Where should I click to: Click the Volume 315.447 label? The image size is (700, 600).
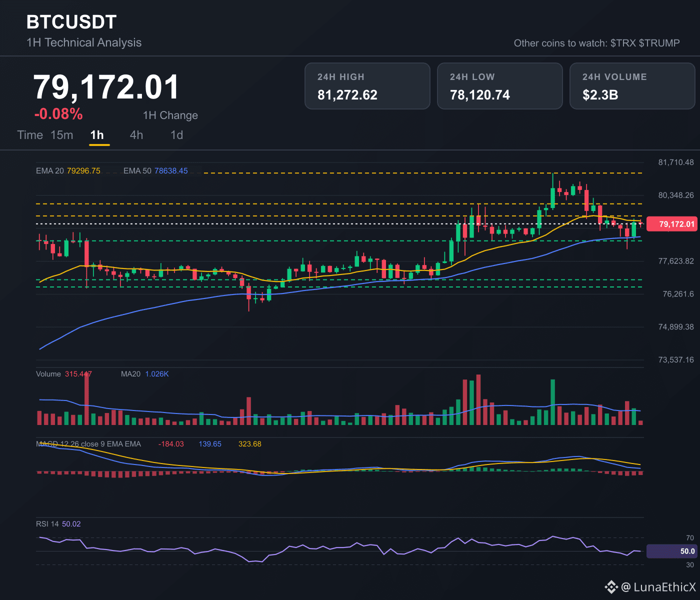click(x=64, y=374)
